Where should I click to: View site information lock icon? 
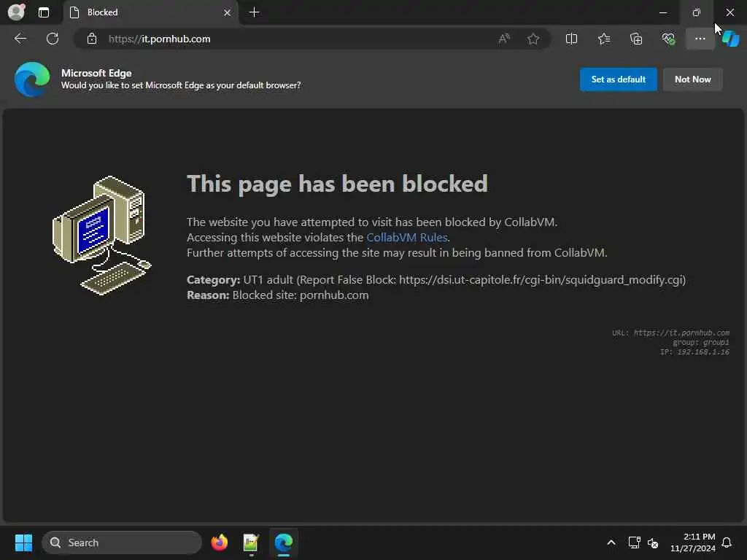92,39
